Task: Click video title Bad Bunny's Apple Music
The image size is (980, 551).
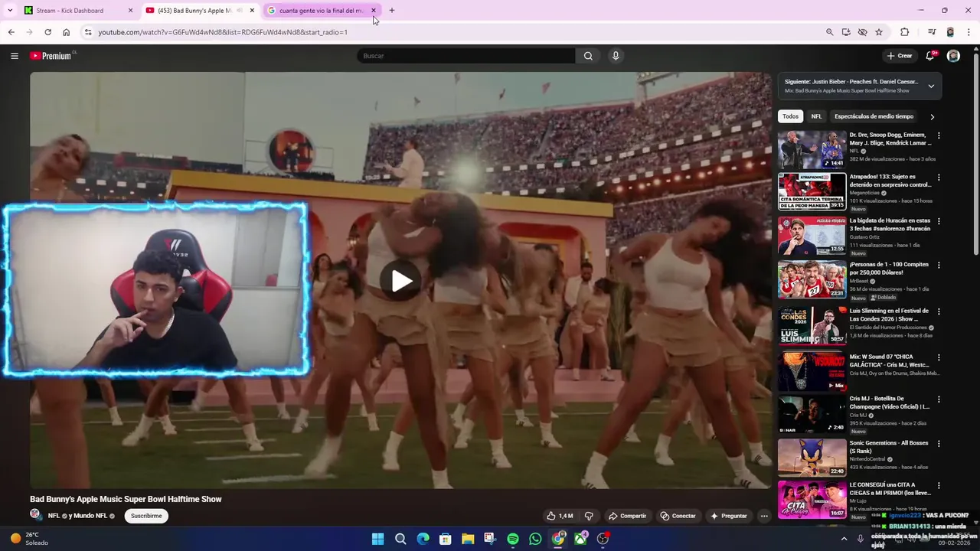Action: pos(126,499)
